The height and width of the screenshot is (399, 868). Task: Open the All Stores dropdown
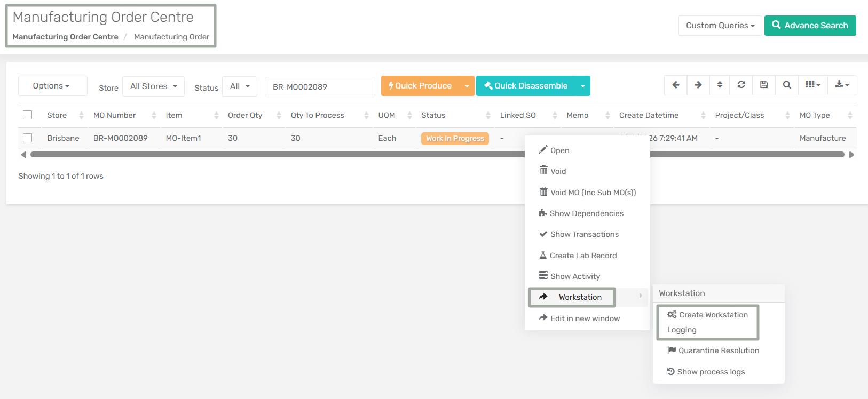(153, 86)
